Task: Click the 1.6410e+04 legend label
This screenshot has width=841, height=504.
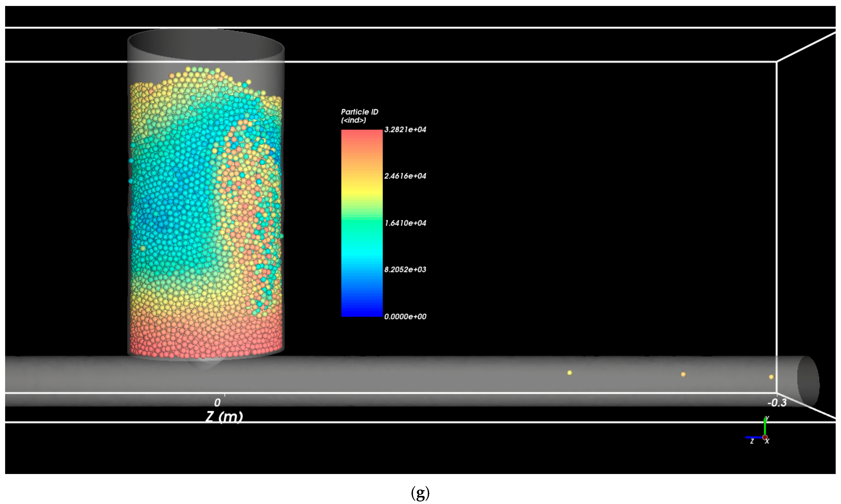Action: [x=405, y=223]
